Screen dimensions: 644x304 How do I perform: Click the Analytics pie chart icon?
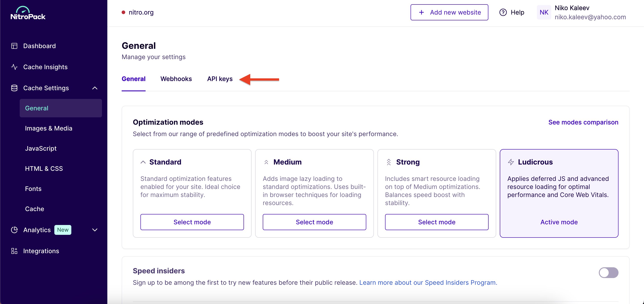14,230
